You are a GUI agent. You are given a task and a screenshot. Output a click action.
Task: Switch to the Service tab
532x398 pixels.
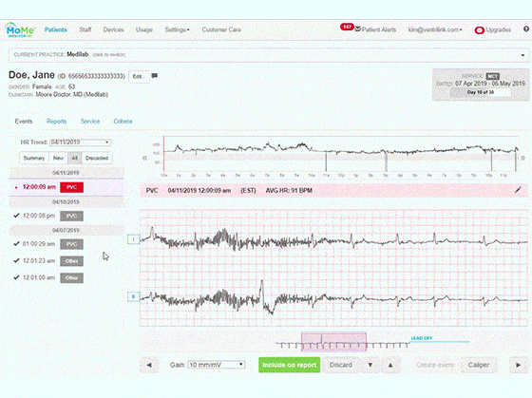point(90,122)
